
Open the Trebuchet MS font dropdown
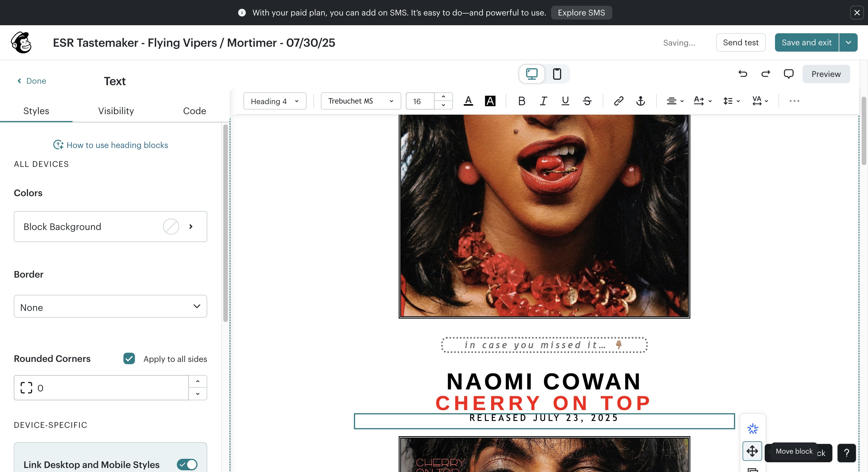(x=361, y=101)
